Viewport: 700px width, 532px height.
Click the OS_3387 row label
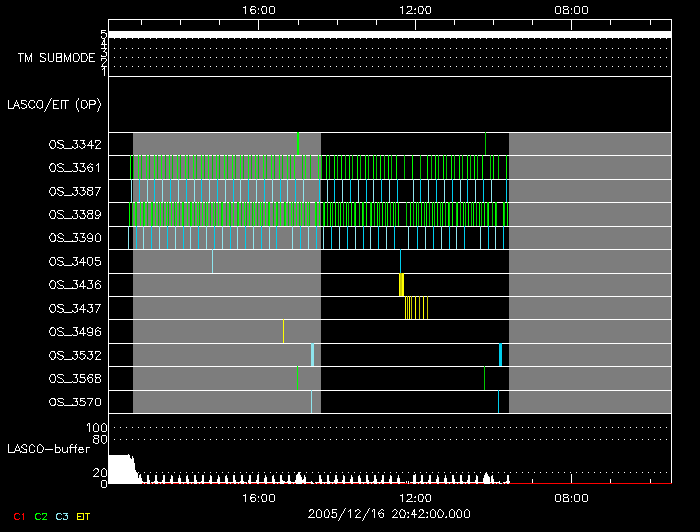[75, 191]
